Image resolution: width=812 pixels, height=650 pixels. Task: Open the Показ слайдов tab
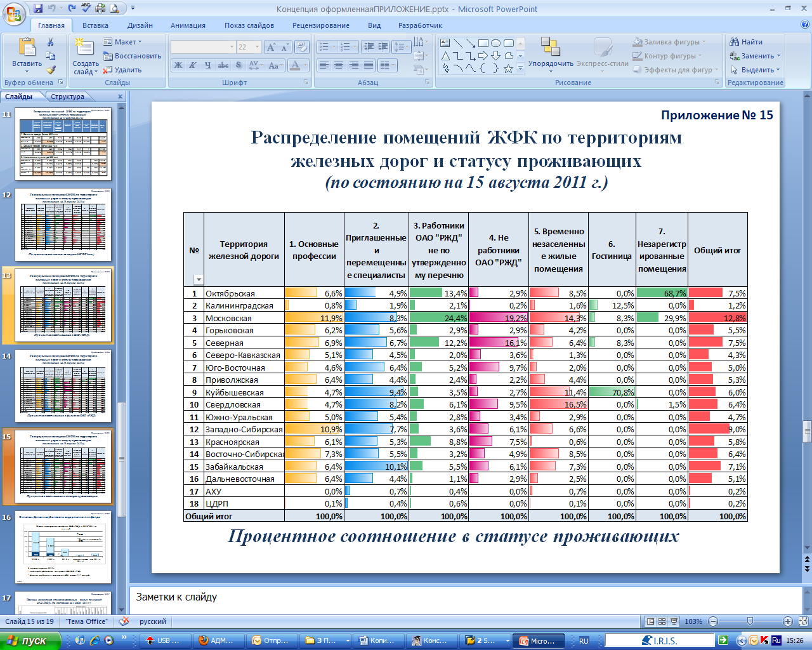[249, 25]
